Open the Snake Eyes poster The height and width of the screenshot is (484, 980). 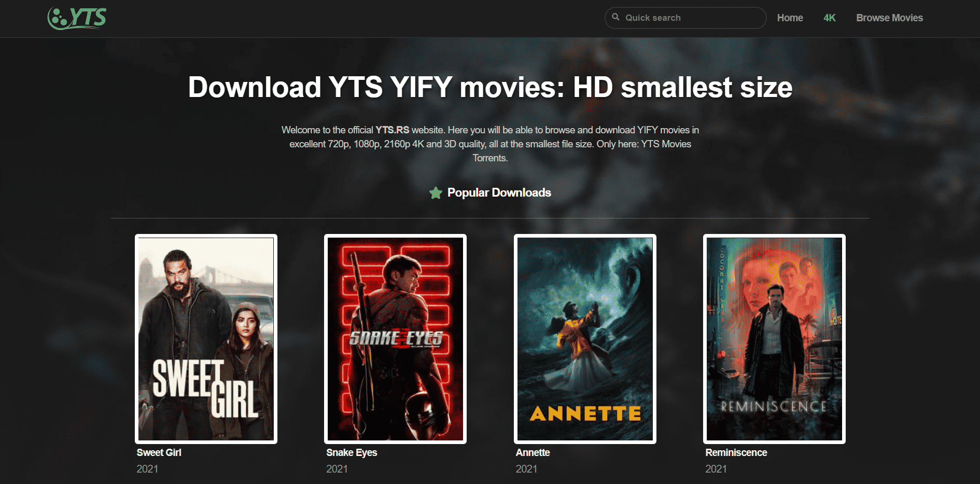coord(395,339)
